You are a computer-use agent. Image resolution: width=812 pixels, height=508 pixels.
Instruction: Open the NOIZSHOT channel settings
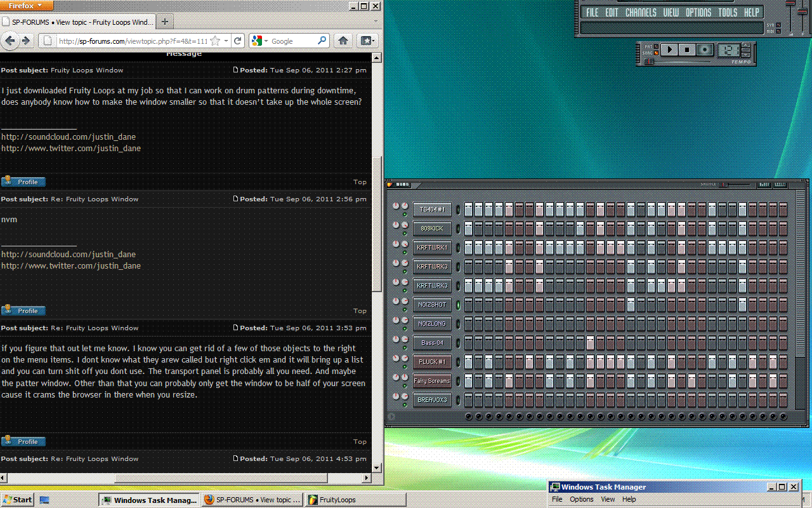tap(432, 305)
